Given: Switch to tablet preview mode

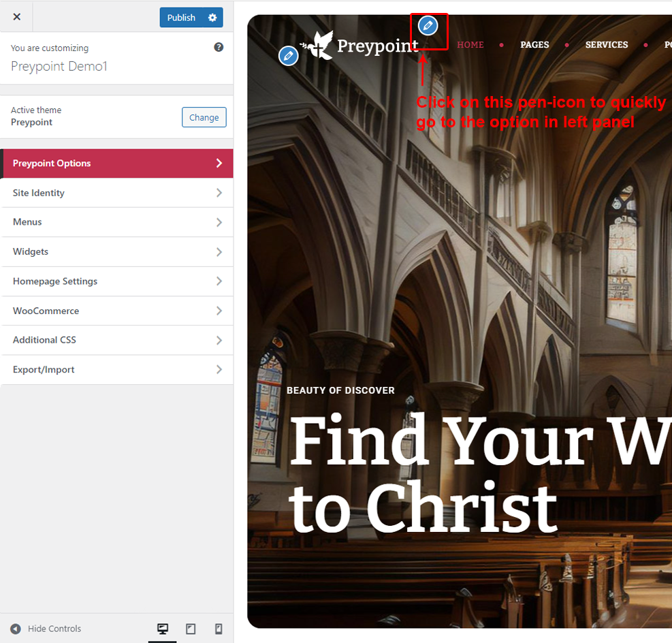Looking at the screenshot, I should pyautogui.click(x=191, y=629).
